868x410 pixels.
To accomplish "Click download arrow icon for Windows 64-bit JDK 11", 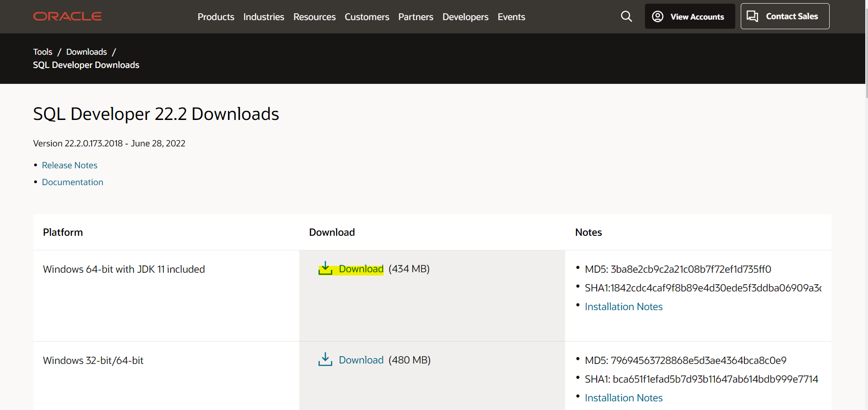I will 325,268.
